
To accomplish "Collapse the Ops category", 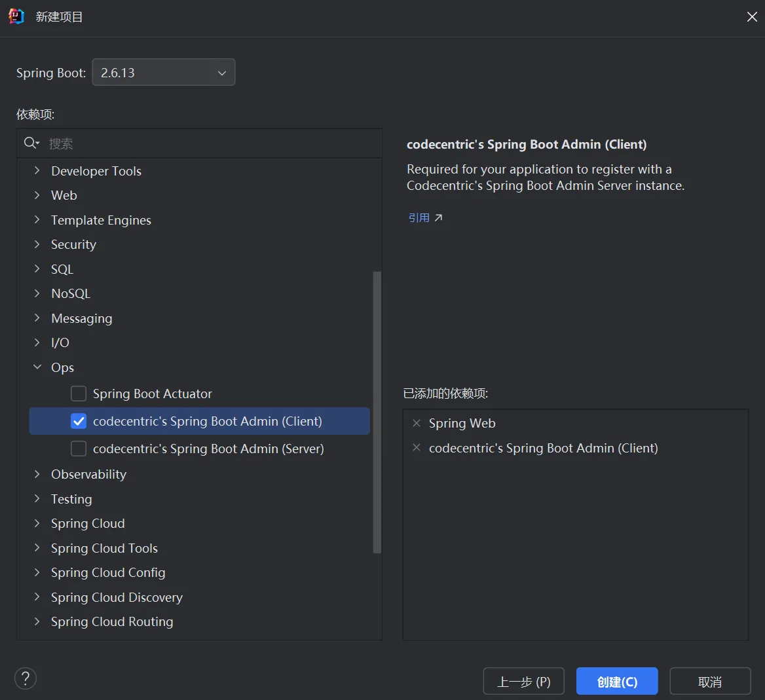I will (37, 367).
